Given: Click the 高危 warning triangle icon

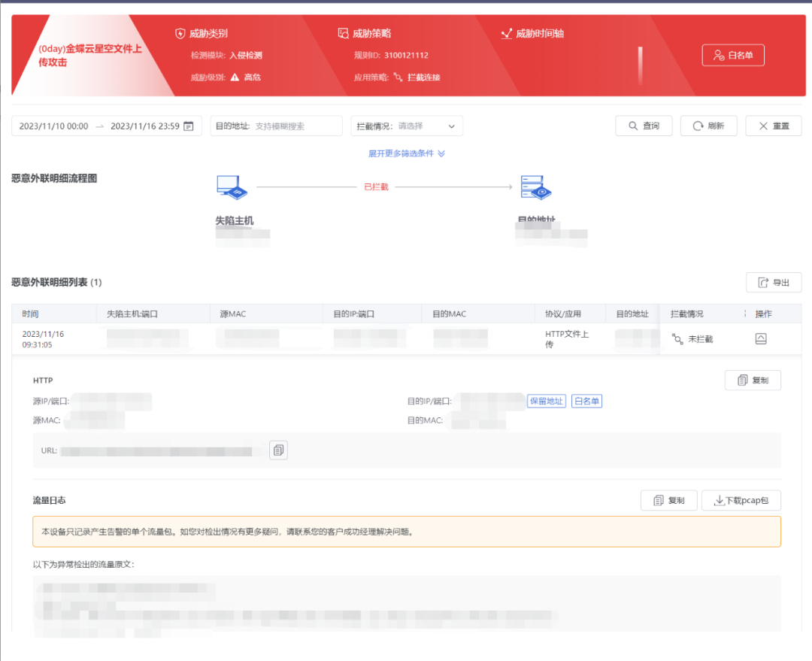Looking at the screenshot, I should click(235, 77).
